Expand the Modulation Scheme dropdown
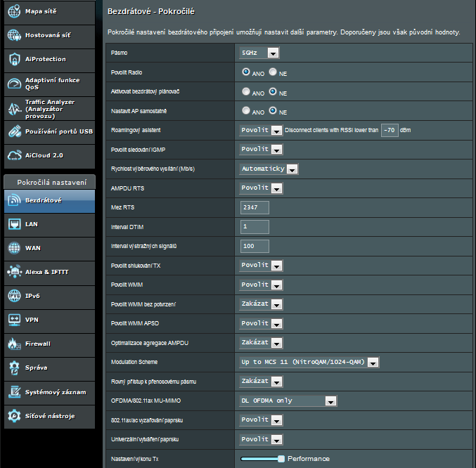 [309, 362]
